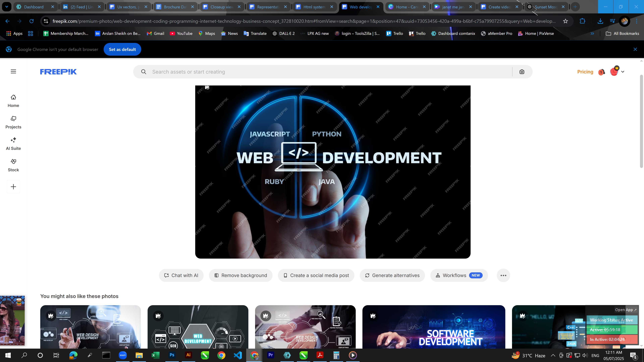Reload the page
Screen dimensions: 644x362
32,21
